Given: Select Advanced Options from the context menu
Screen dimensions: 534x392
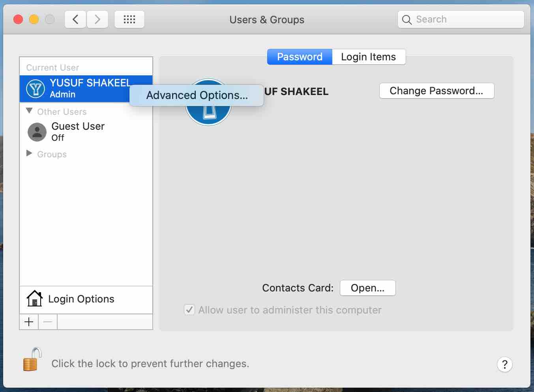Looking at the screenshot, I should coord(197,95).
